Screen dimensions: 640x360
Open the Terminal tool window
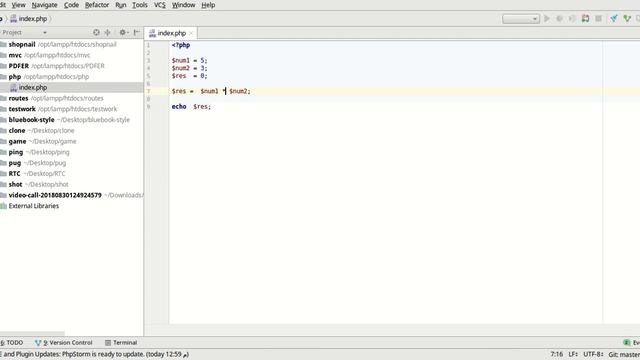(121, 342)
